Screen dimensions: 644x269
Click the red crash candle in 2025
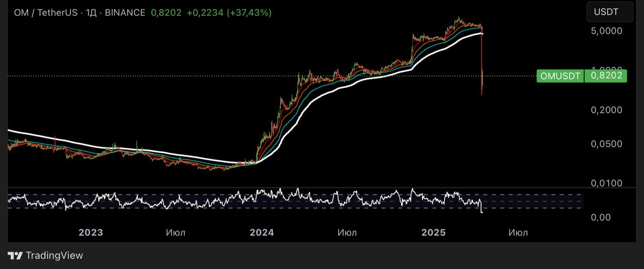point(481,60)
